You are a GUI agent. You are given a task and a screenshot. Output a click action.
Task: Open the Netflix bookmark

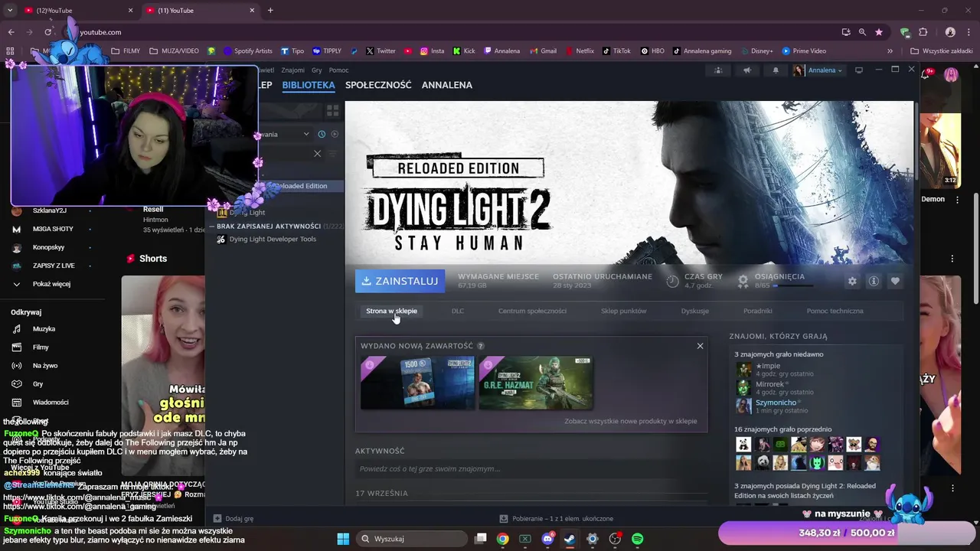pyautogui.click(x=579, y=51)
